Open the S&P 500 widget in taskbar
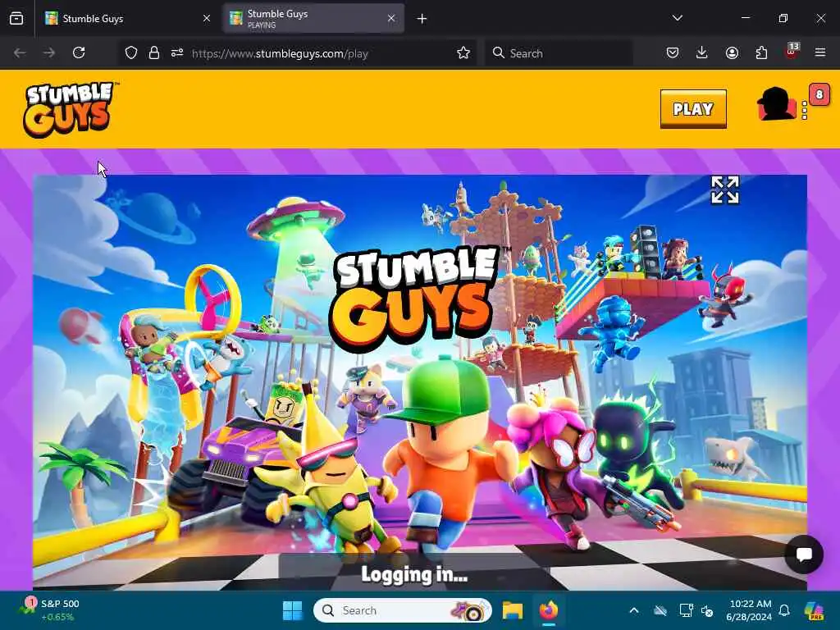 (x=49, y=610)
